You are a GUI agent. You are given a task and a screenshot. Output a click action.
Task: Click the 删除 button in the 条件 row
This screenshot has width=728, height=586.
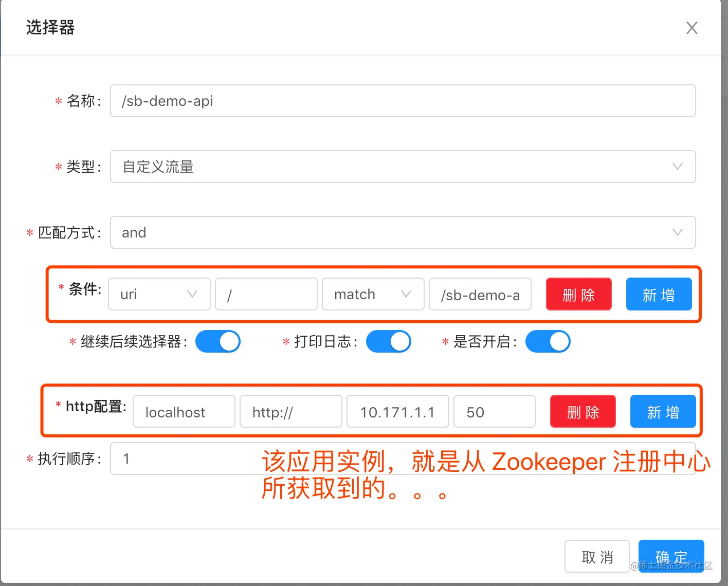[x=578, y=294]
